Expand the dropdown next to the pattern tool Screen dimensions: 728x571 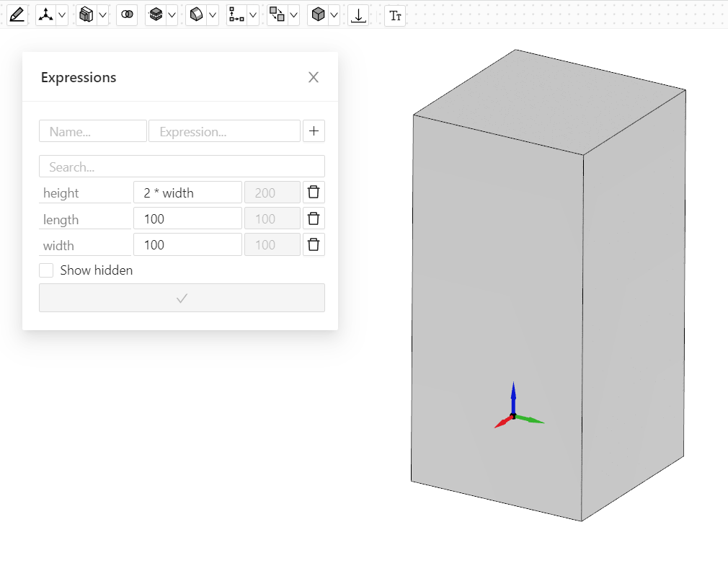[x=253, y=15]
